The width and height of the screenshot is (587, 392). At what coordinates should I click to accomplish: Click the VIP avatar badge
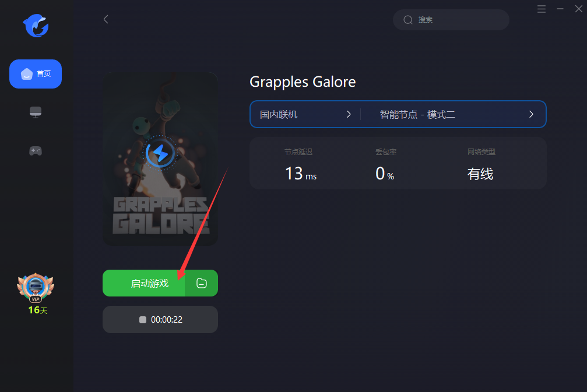pos(36,287)
